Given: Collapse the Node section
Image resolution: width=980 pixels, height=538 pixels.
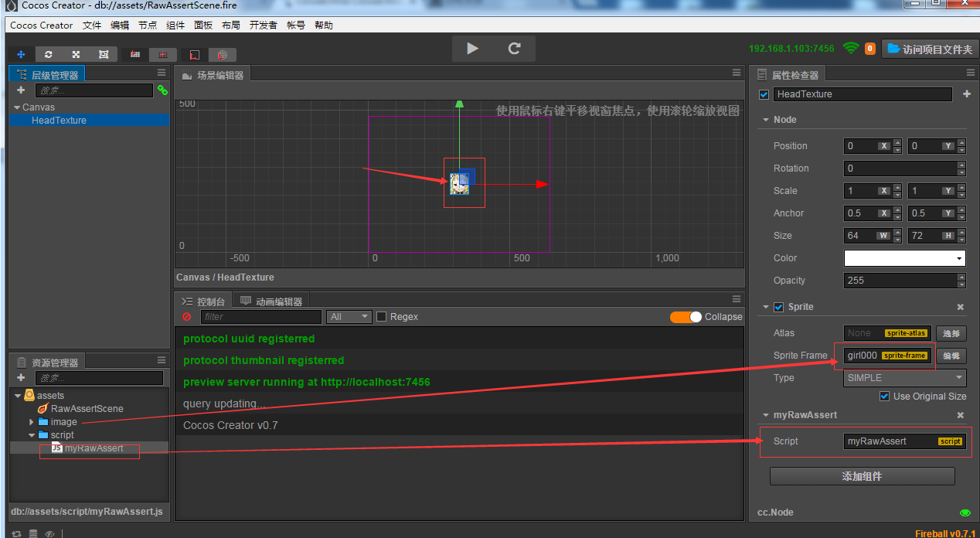Looking at the screenshot, I should pos(766,120).
